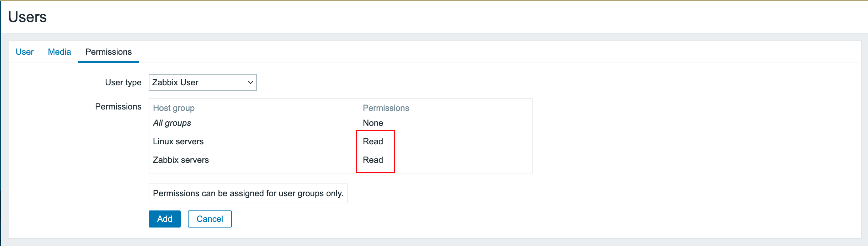Screen dimensions: 868x246
Task: Click the Permissions column header in table
Action: pos(386,108)
